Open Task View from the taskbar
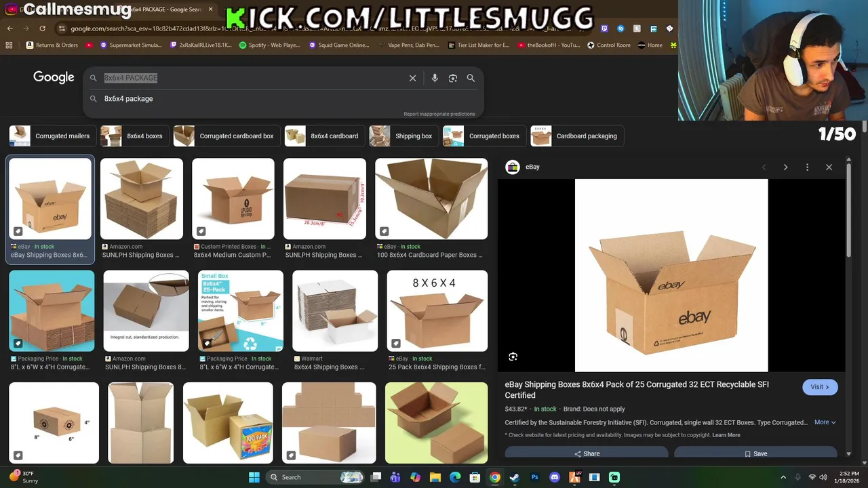Image resolution: width=868 pixels, height=488 pixels. click(376, 477)
